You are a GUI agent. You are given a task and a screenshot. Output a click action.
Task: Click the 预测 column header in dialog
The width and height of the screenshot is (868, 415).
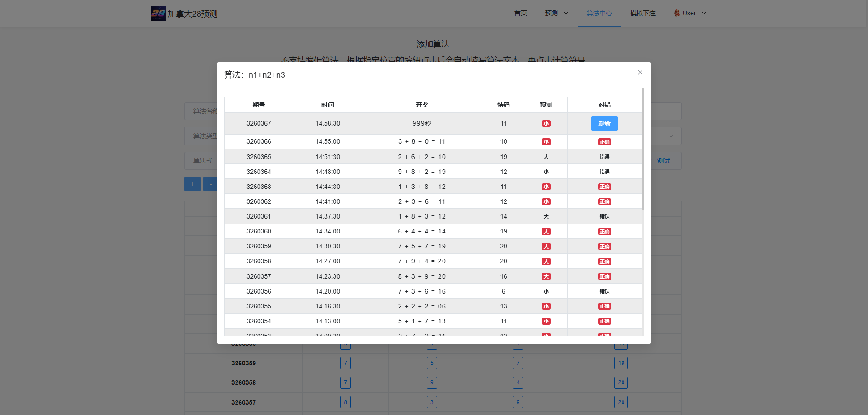point(546,105)
